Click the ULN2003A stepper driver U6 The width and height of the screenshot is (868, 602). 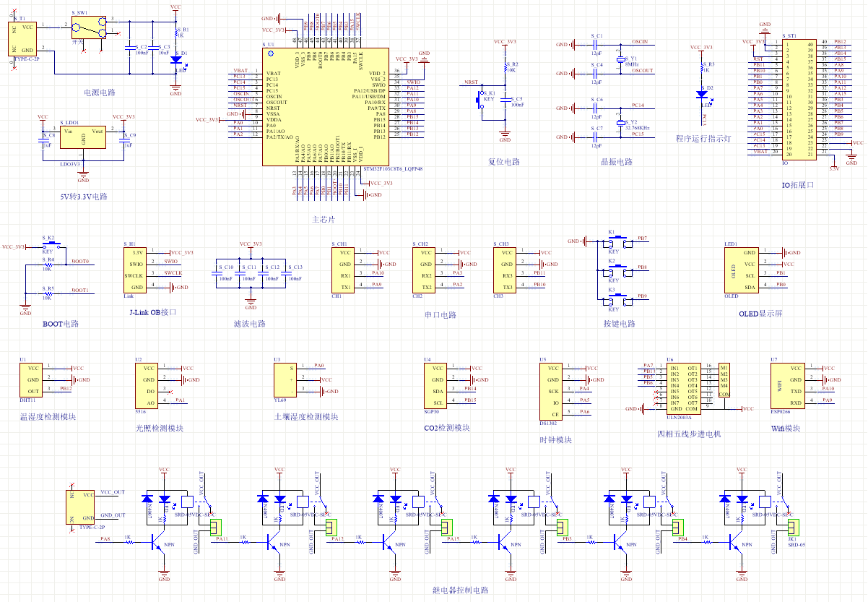tap(684, 388)
